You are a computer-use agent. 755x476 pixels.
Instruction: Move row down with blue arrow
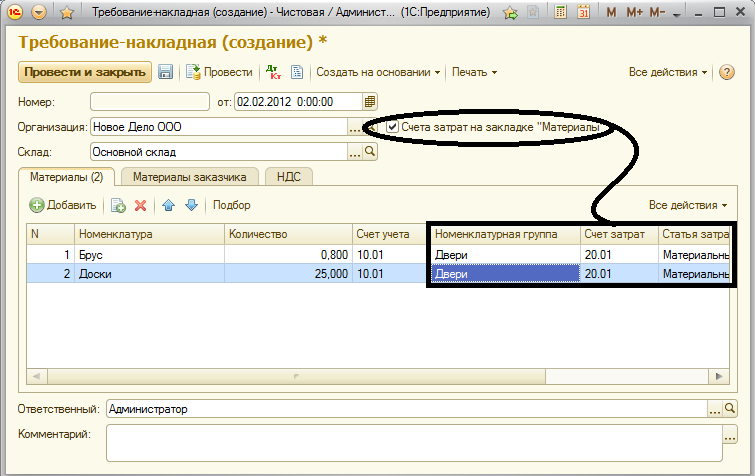tap(192, 206)
